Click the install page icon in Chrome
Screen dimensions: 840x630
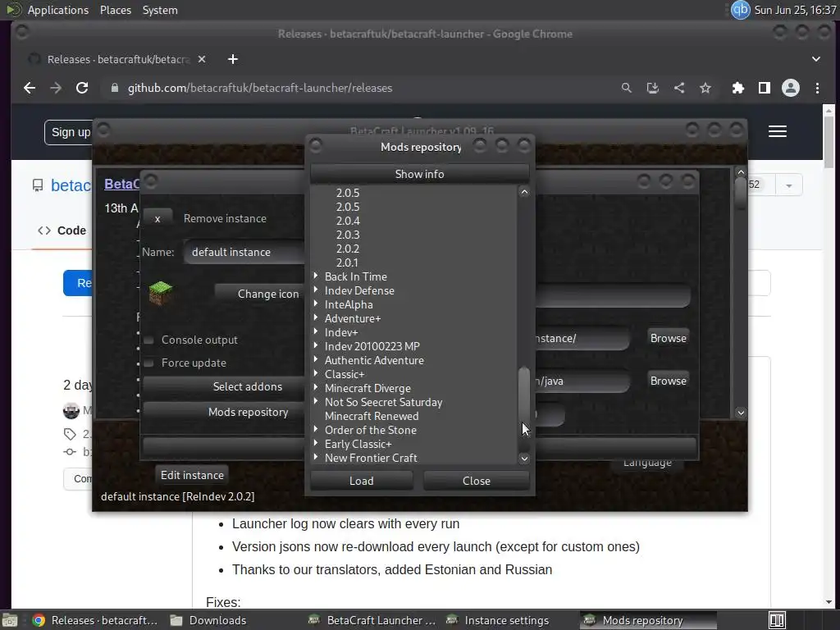coord(652,88)
